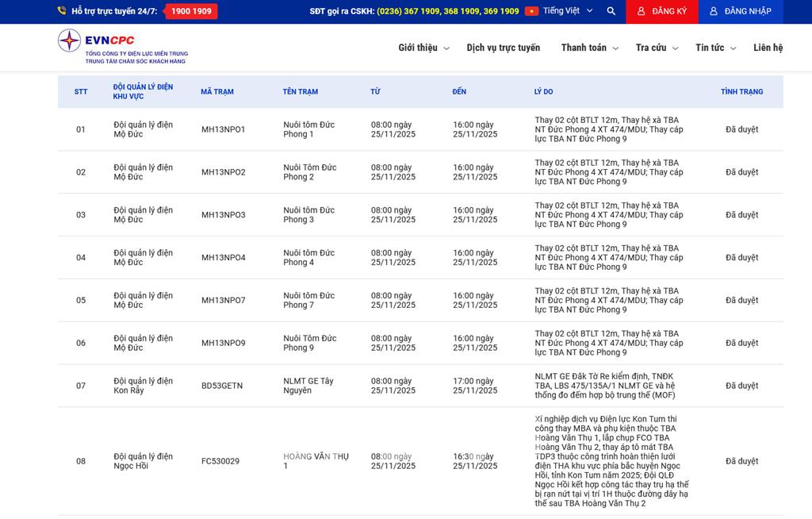Click the TÌNH TRẠNG column header
Screen dimensions: 812x519
pyautogui.click(x=741, y=92)
